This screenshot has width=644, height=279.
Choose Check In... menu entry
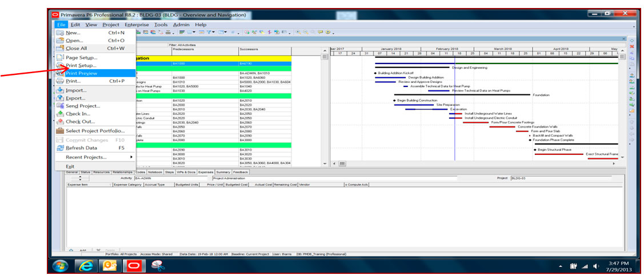(x=95, y=114)
